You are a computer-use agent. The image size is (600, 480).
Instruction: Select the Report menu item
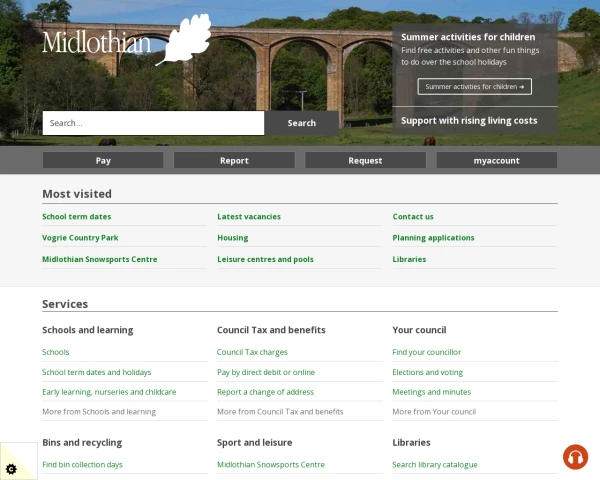pyautogui.click(x=234, y=160)
